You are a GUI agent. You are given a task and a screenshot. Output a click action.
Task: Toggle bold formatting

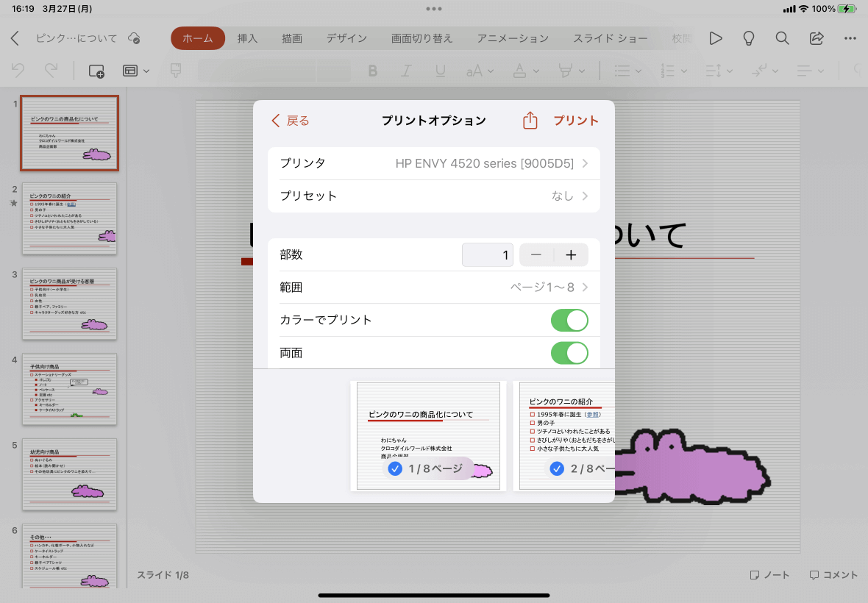pyautogui.click(x=372, y=71)
